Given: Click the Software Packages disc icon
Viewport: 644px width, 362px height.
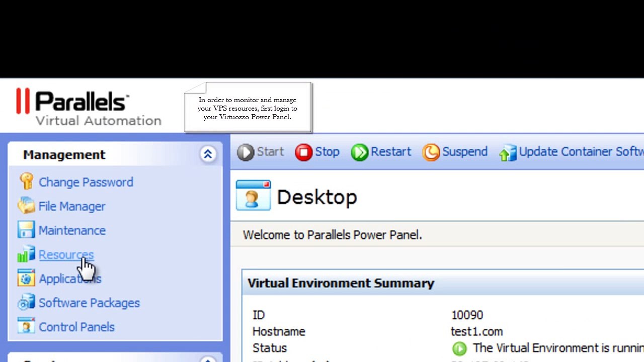Looking at the screenshot, I should tap(26, 302).
